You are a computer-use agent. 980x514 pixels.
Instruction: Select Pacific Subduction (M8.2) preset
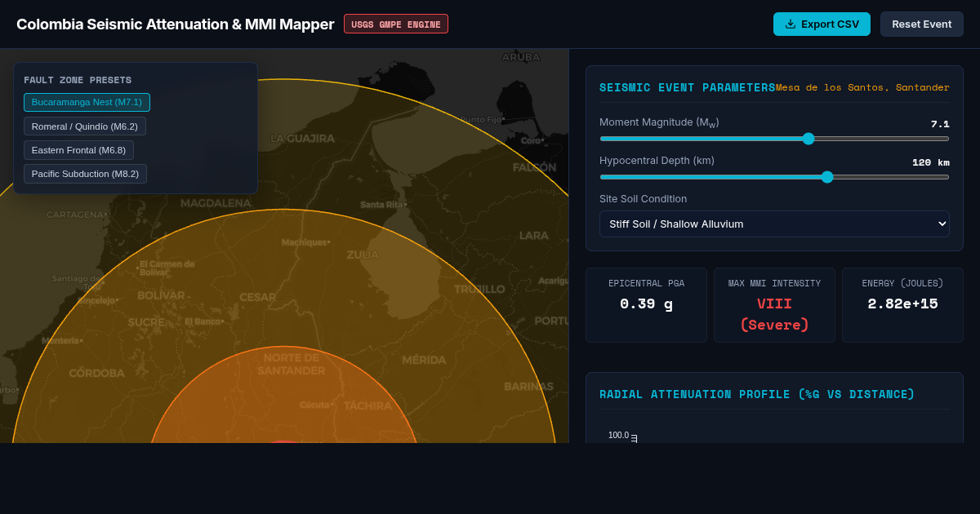coord(85,173)
